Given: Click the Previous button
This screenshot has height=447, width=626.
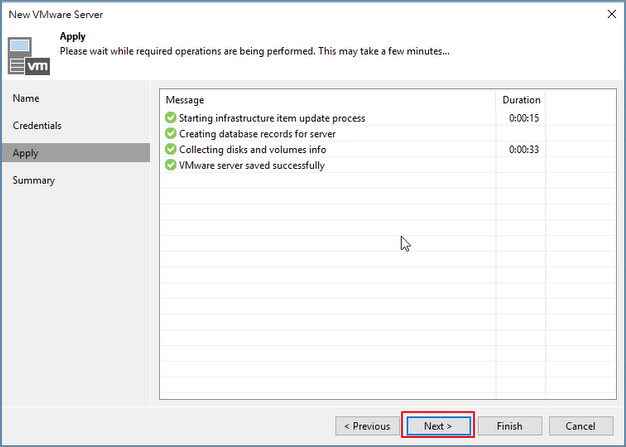Looking at the screenshot, I should point(367,426).
